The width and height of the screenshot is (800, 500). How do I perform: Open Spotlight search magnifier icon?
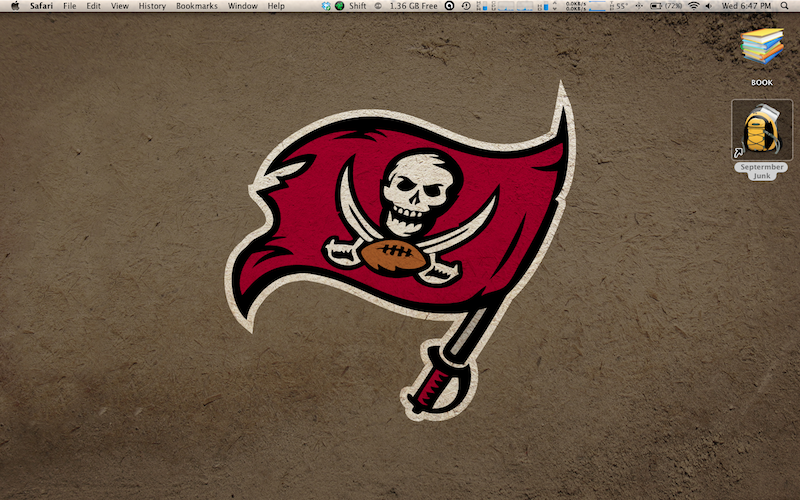tap(785, 6)
